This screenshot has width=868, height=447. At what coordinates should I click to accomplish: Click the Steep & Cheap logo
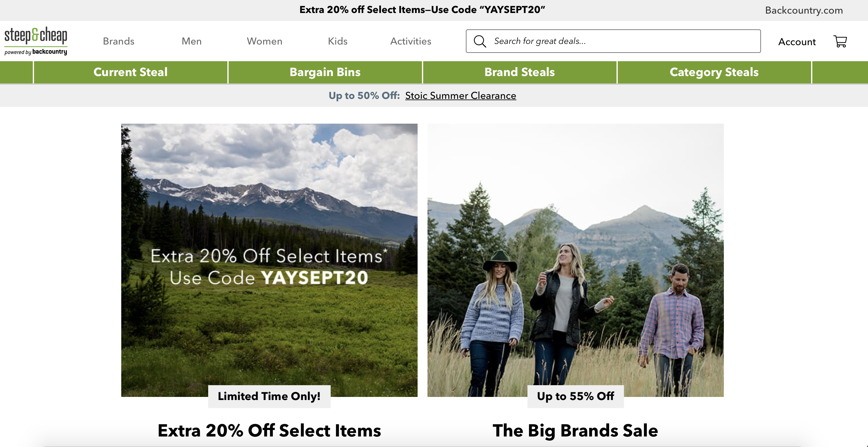point(36,41)
